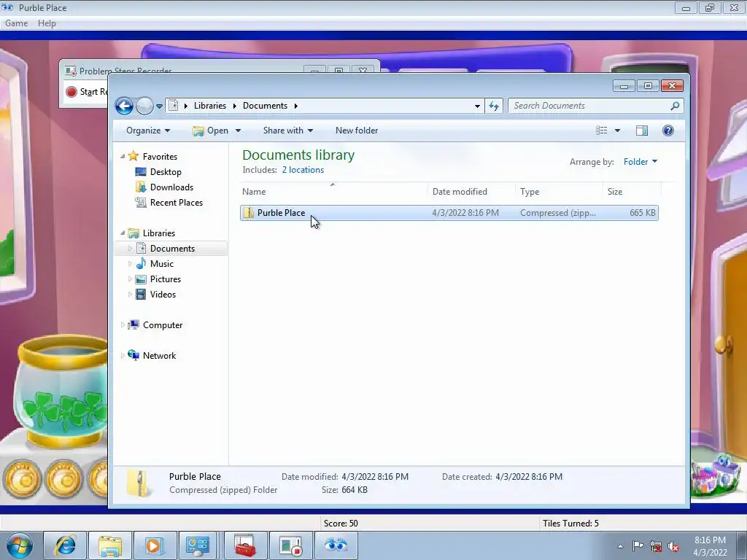Change your view icon in toolbar

[x=601, y=131]
